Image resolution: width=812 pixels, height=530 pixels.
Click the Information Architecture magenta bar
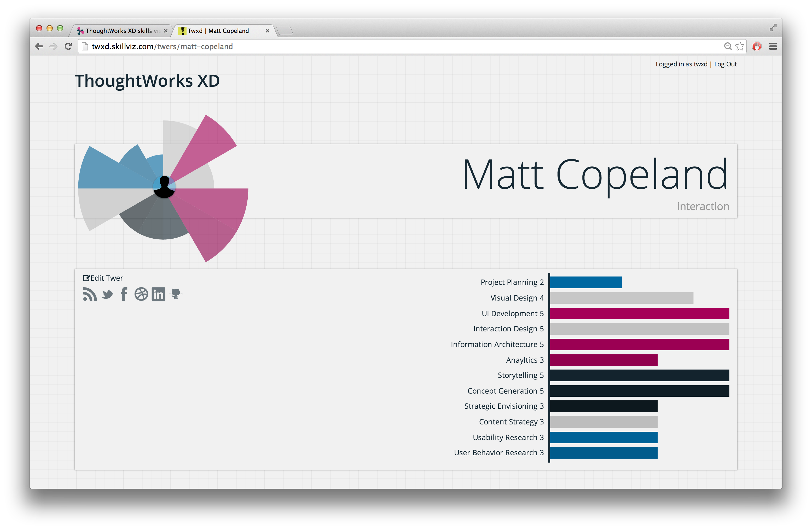[639, 344]
